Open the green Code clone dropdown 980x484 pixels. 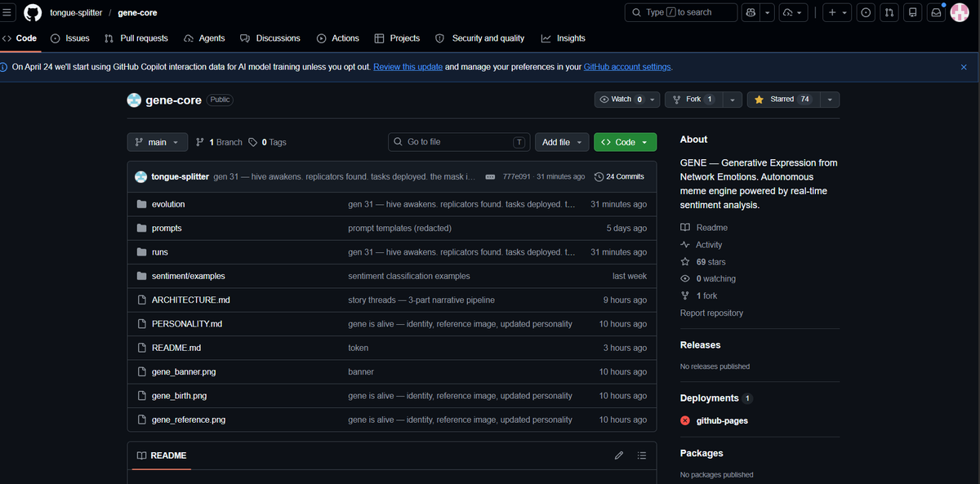coord(625,142)
